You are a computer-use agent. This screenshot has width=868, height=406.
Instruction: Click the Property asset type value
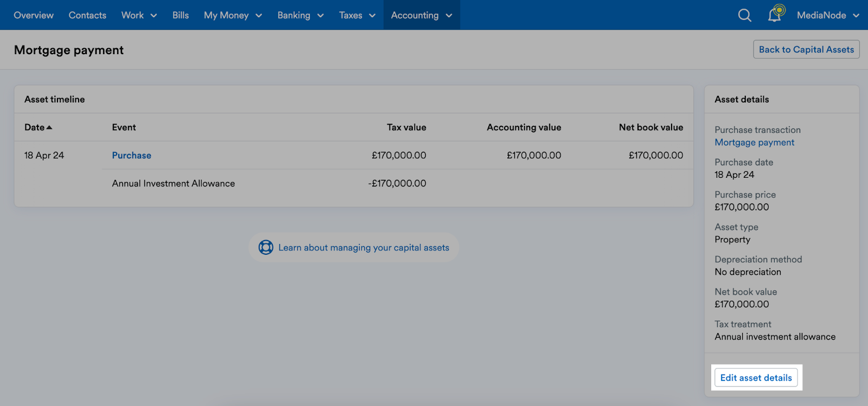732,240
